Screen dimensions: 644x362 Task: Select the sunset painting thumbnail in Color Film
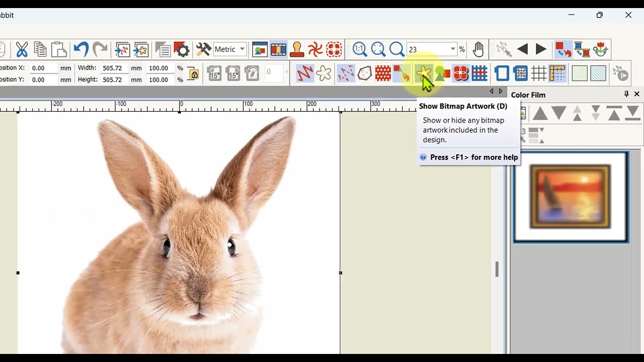pos(571,197)
